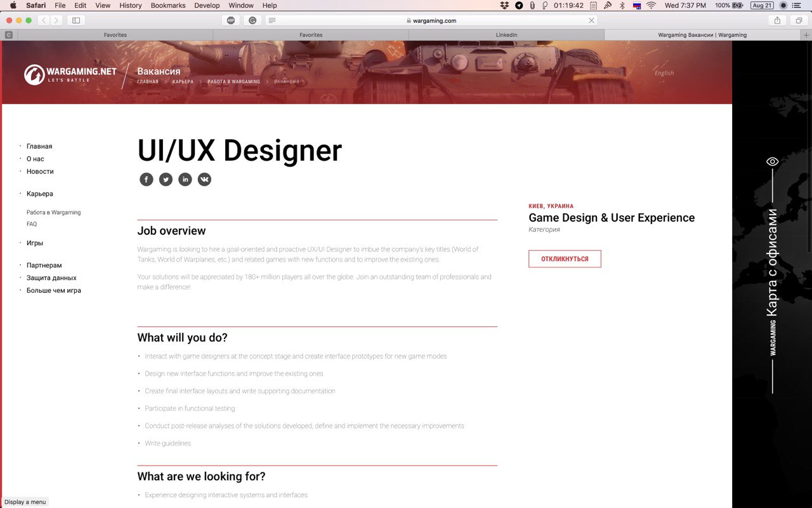Screen dimensions: 812x508
Task: Click the eye icon above Карта с офисами
Action: (772, 161)
